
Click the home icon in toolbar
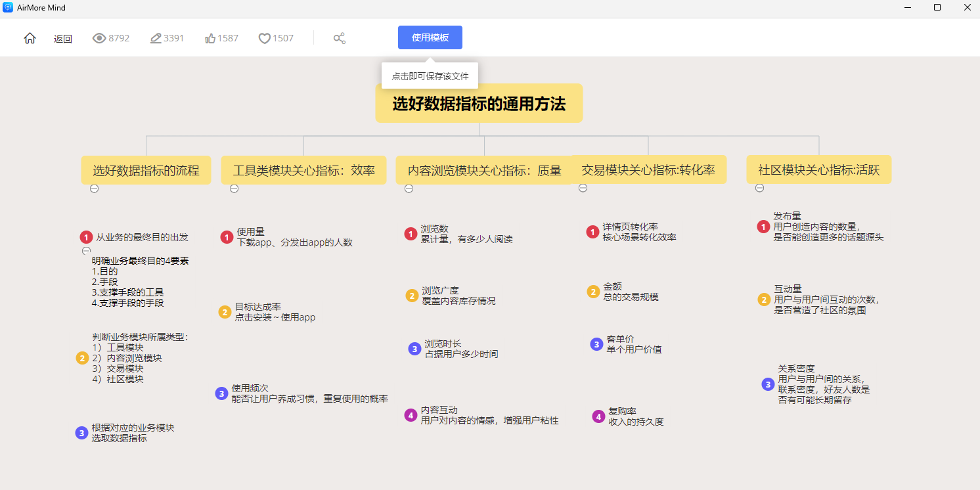(x=30, y=38)
